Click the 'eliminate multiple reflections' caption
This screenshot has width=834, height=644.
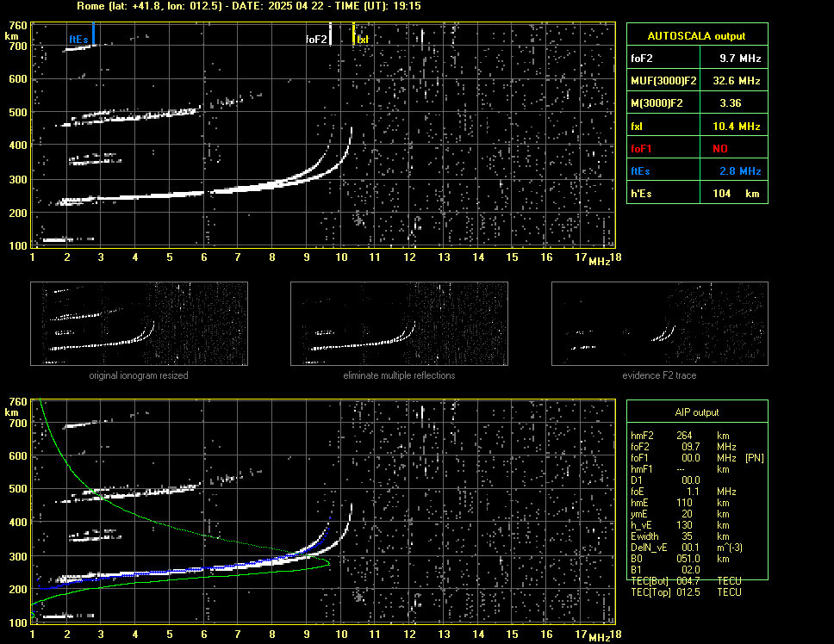[x=399, y=375]
